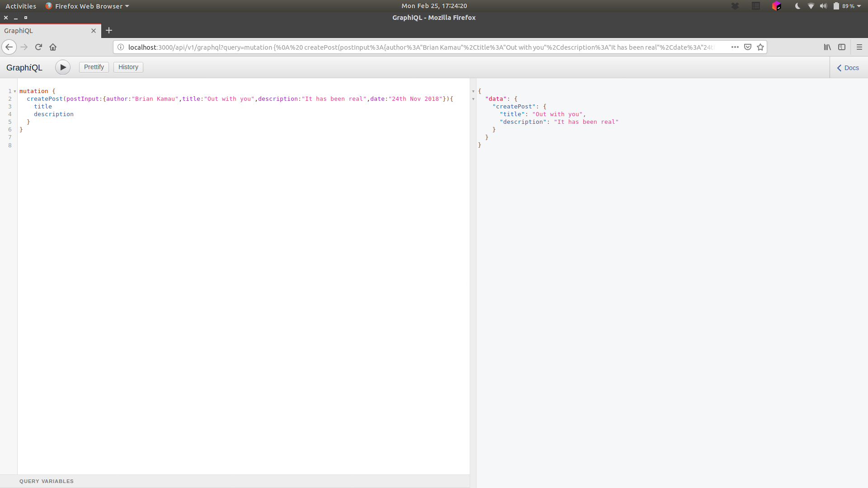Open page actions three-dot menu
This screenshot has width=868, height=488.
pos(735,47)
